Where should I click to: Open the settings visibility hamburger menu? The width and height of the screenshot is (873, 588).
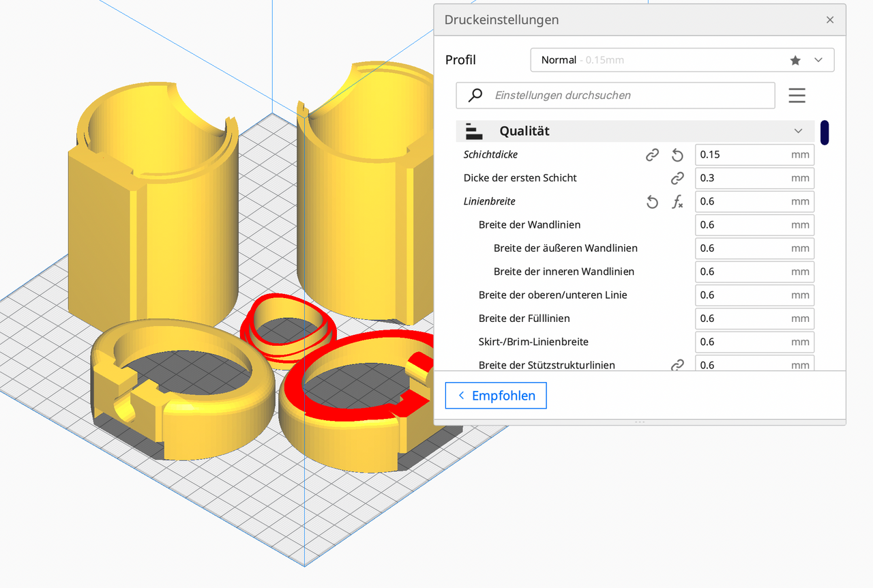coord(797,95)
